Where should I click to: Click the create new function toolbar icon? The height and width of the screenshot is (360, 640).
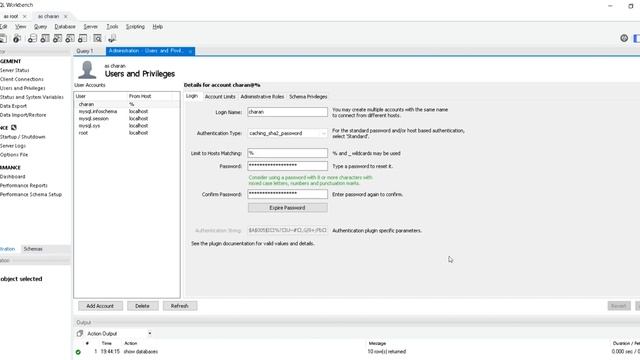(x=83, y=38)
